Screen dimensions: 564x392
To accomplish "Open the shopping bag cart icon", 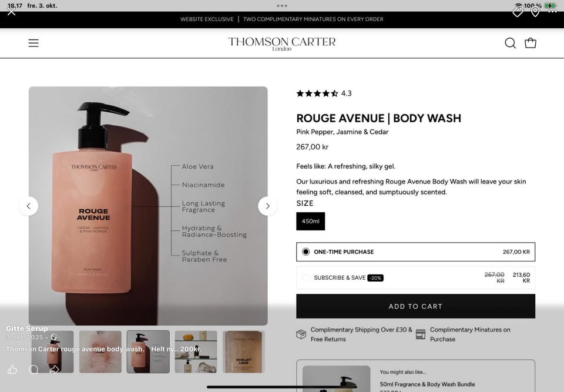I will coord(530,43).
